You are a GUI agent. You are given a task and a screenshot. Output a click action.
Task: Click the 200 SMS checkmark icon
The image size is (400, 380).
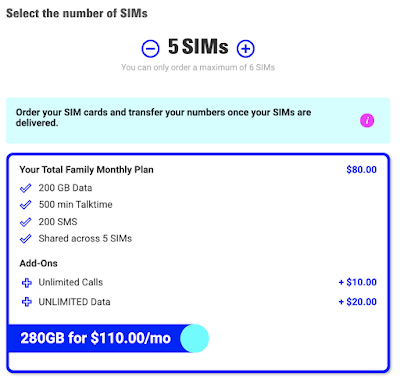click(x=26, y=222)
